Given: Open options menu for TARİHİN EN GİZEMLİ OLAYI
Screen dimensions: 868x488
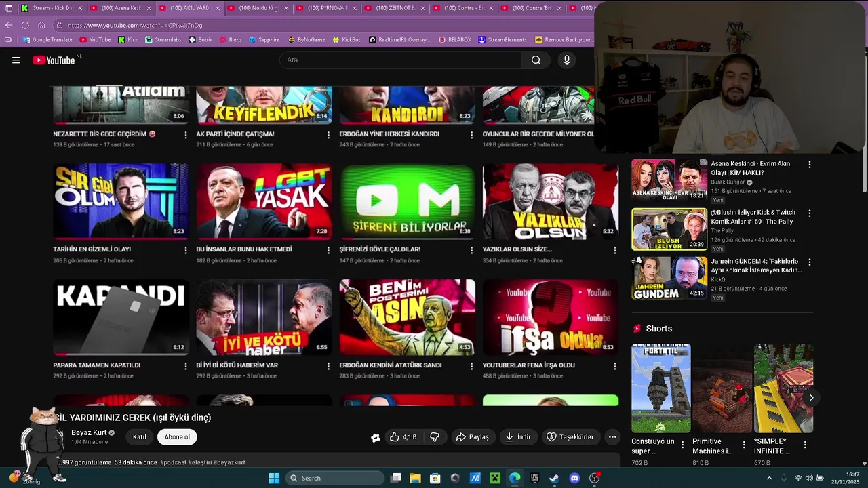Looking at the screenshot, I should (185, 250).
